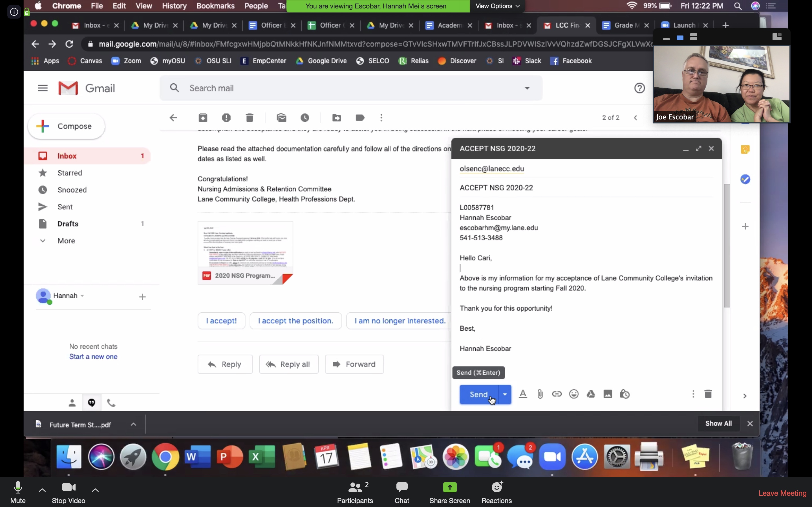812x507 pixels.
Task: Attach files with the paperclip icon
Action: click(540, 394)
